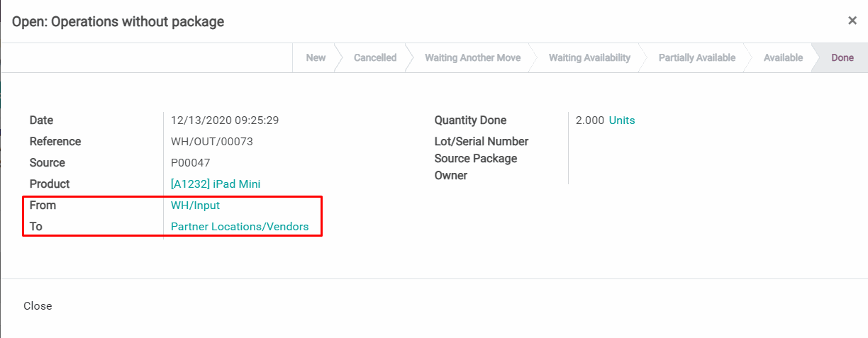Click the Lot/Serial Number field label
868x338 pixels.
click(482, 142)
